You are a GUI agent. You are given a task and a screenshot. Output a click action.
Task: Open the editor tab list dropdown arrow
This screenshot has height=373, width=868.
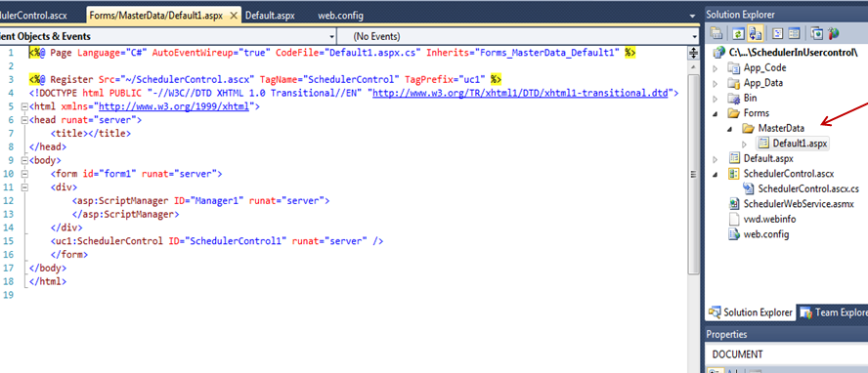[x=692, y=16]
